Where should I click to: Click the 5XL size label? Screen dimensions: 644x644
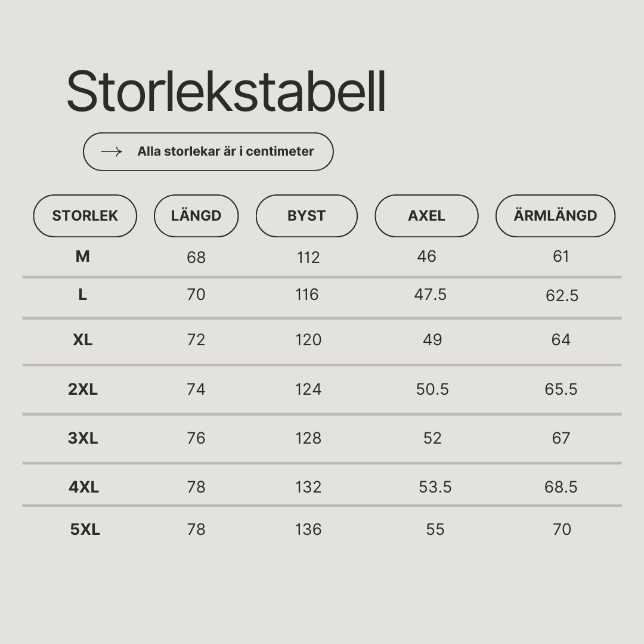point(85,529)
